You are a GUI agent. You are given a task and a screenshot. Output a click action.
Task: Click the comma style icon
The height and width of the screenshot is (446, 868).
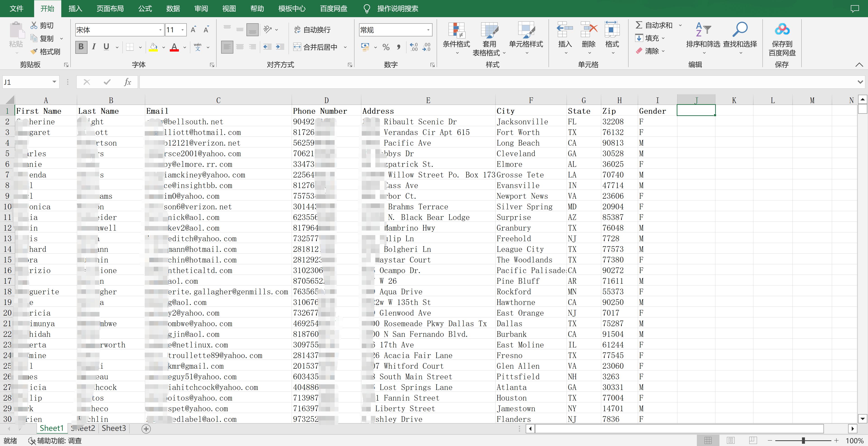pyautogui.click(x=399, y=47)
